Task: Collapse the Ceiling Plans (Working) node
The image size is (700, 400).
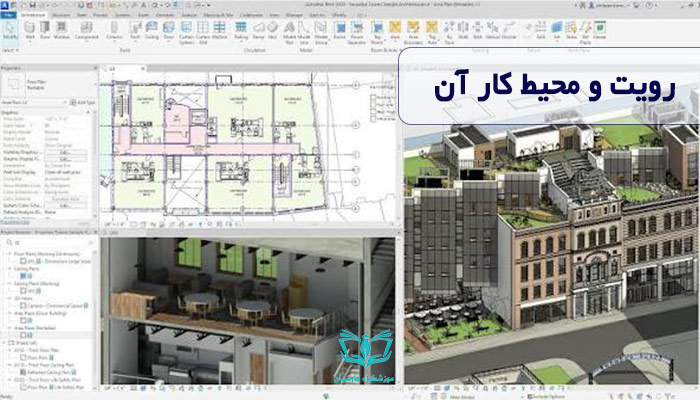Action: point(10,283)
